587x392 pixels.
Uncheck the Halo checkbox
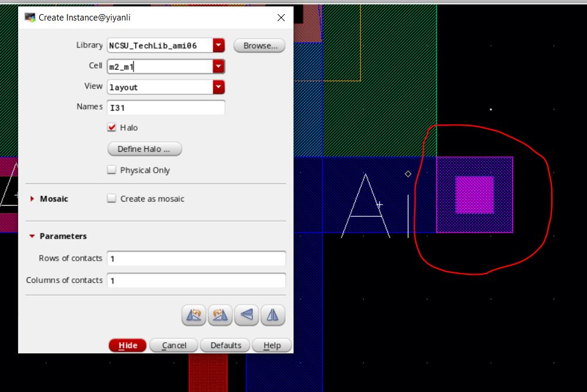(x=112, y=127)
